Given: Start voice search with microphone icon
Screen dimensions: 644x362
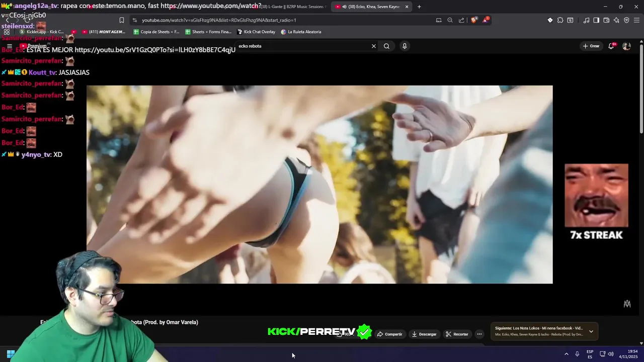Looking at the screenshot, I should coord(405,46).
